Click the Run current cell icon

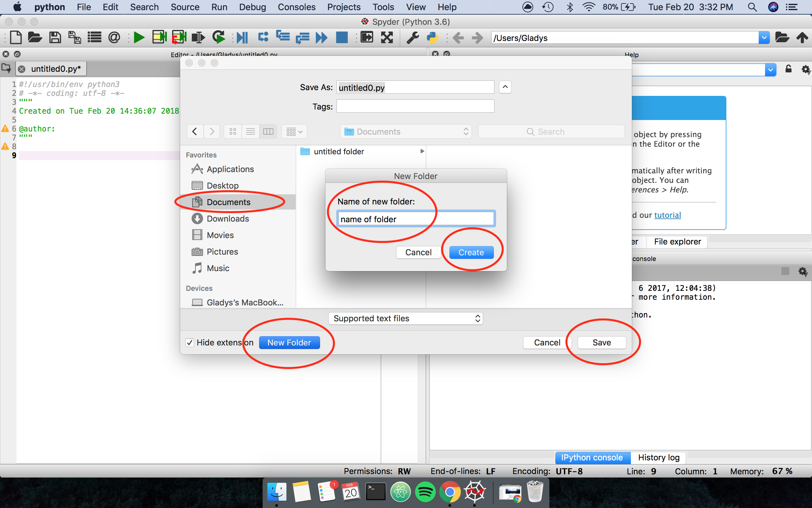[x=159, y=37]
